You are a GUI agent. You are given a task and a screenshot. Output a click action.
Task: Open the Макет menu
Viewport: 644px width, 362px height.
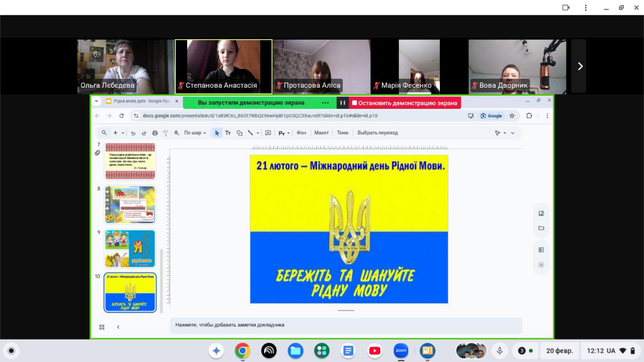pos(321,133)
